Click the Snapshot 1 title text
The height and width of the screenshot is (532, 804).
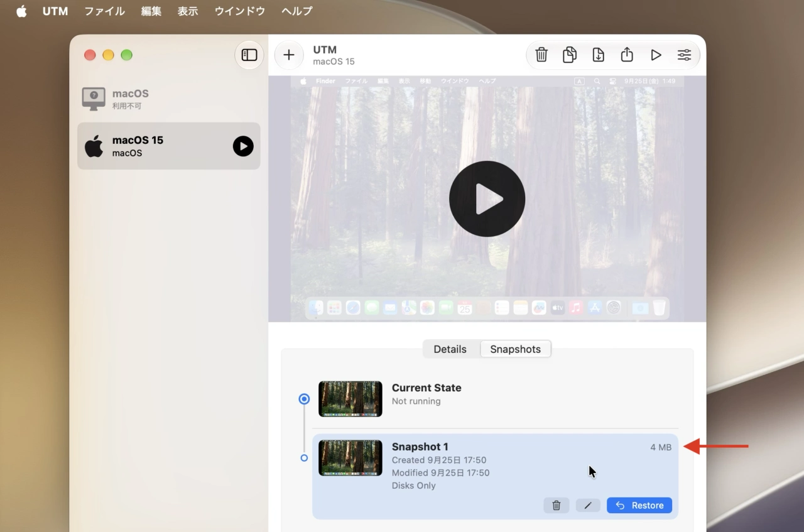tap(420, 447)
